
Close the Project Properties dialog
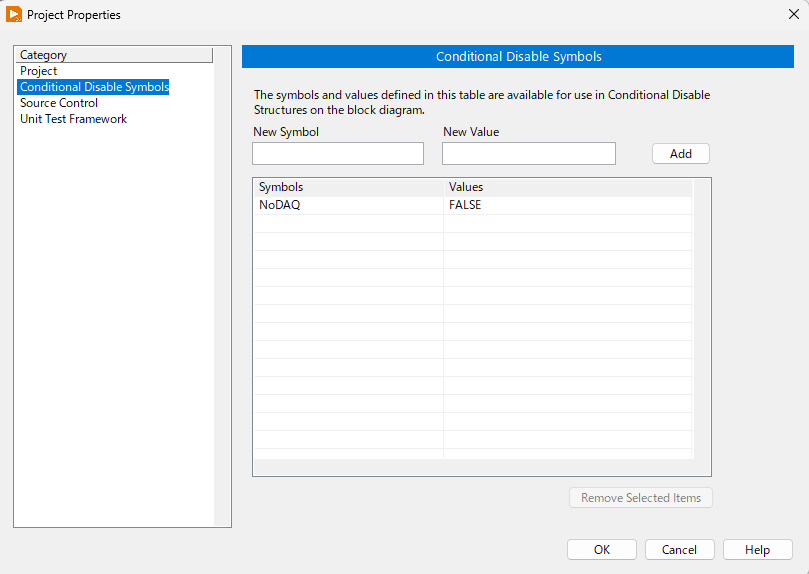click(794, 14)
